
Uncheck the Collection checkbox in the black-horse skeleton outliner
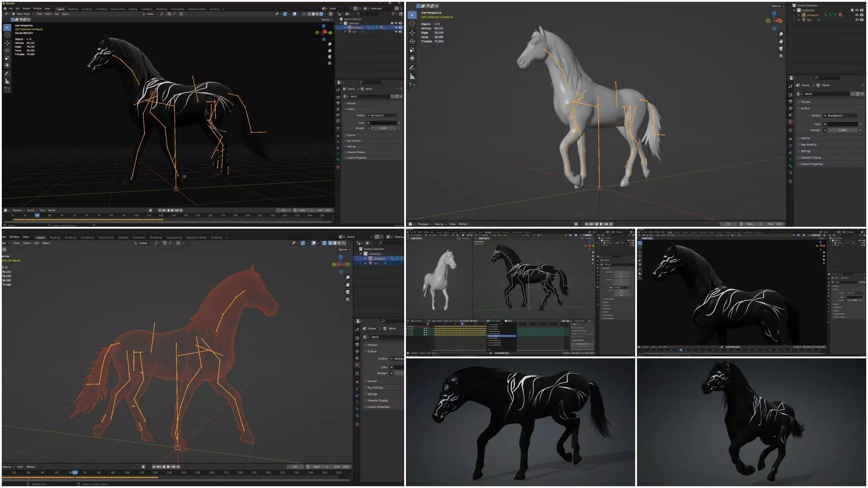tap(392, 23)
